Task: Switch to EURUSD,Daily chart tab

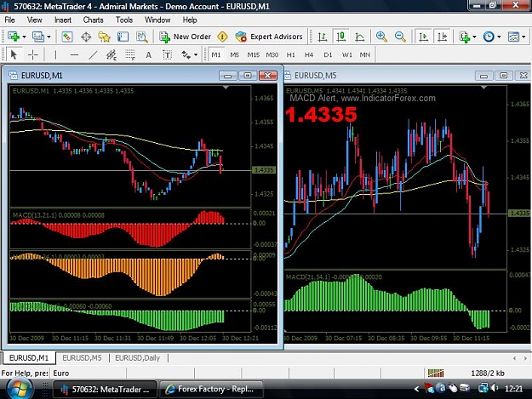Action: 137,358
